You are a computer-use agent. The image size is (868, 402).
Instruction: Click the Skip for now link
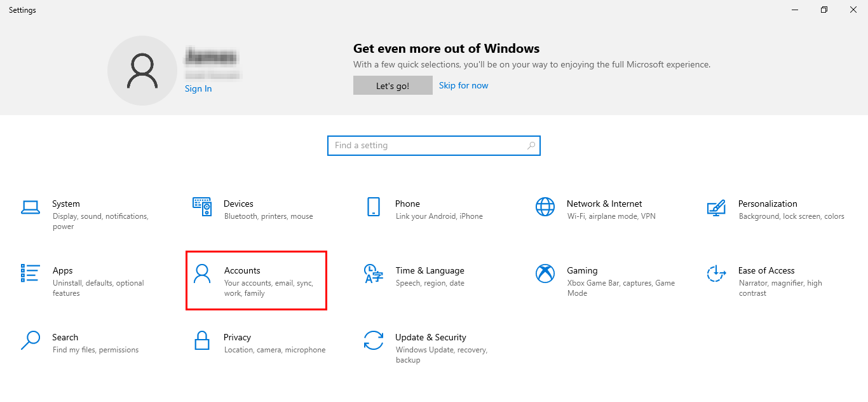pos(464,85)
